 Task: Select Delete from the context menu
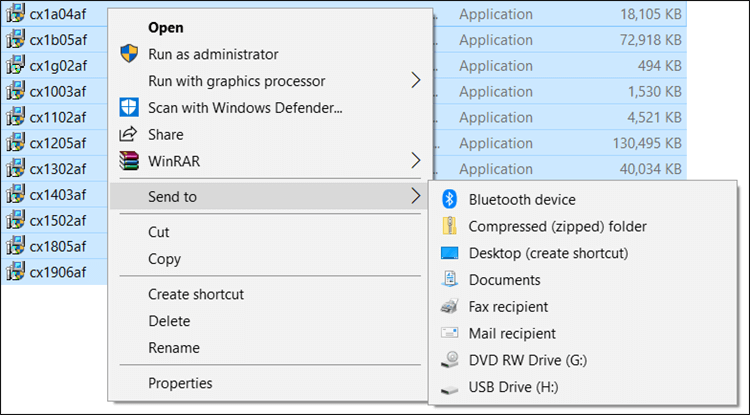coord(169,321)
